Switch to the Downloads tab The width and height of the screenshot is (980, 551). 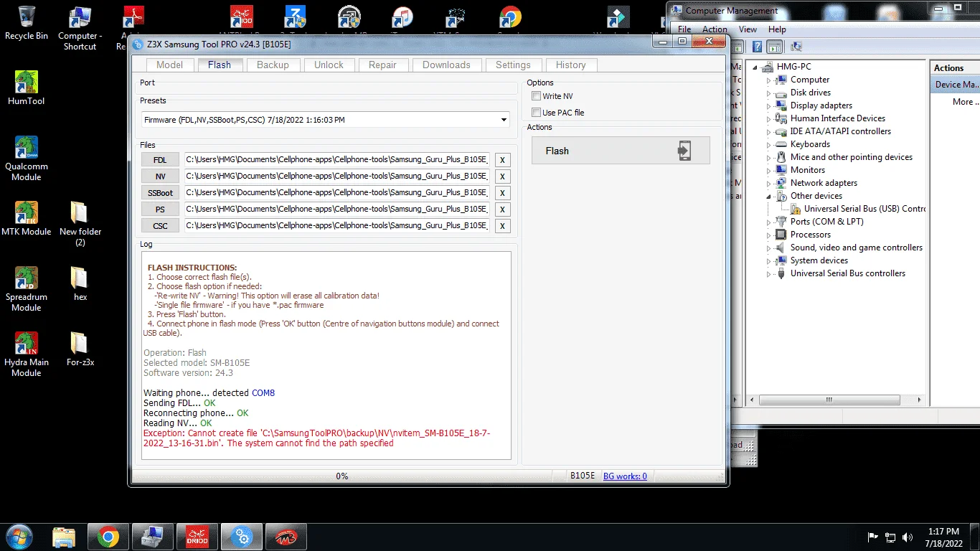tap(446, 65)
